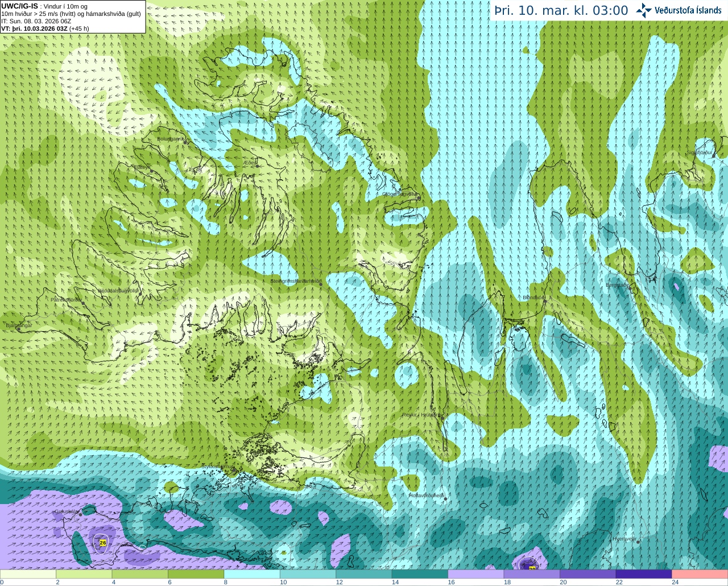Click the Reykir í Hrútafirði station label
The image size is (728, 586).
pos(421,415)
